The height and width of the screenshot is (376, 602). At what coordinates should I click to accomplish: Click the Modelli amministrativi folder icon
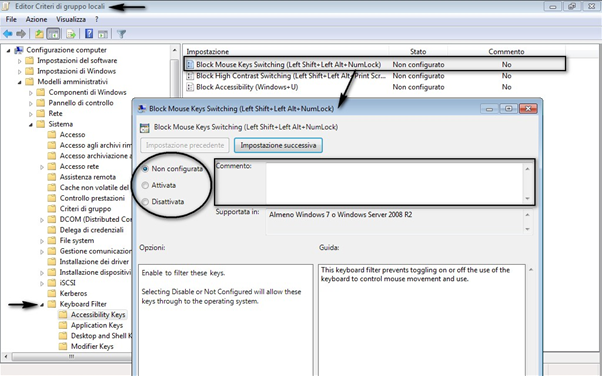(x=30, y=82)
